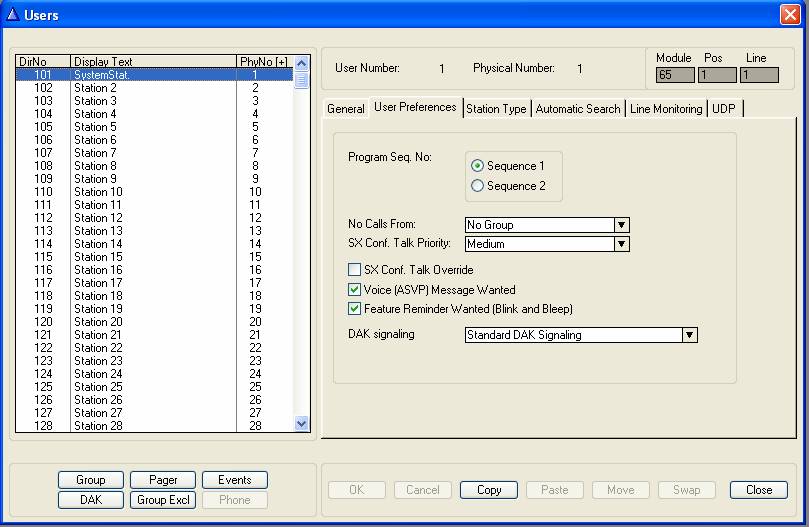This screenshot has width=809, height=527.
Task: Click the Line field
Action: [759, 75]
